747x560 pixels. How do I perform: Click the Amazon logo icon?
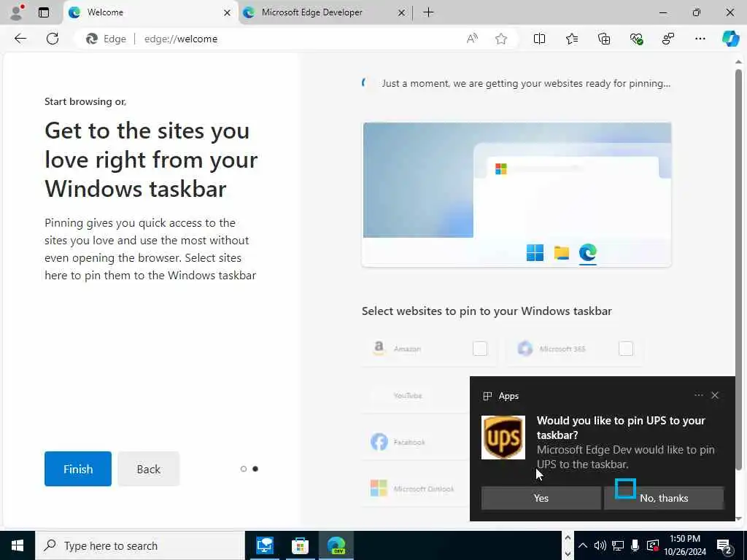(x=379, y=349)
